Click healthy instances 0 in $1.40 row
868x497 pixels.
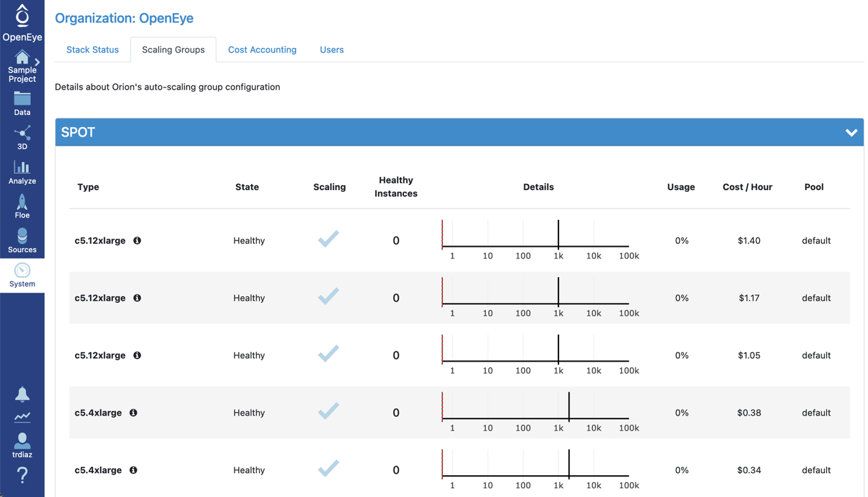click(396, 241)
